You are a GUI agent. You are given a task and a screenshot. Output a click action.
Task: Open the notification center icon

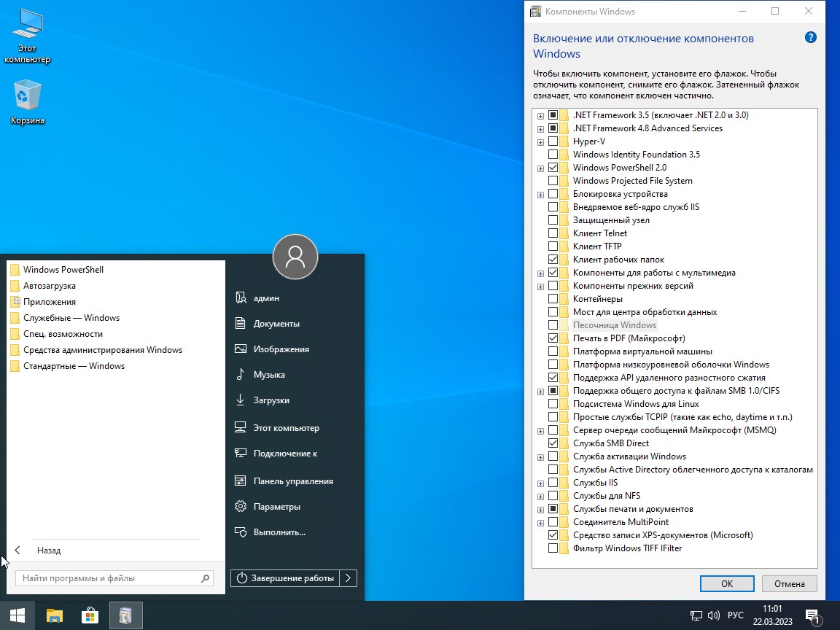[813, 615]
